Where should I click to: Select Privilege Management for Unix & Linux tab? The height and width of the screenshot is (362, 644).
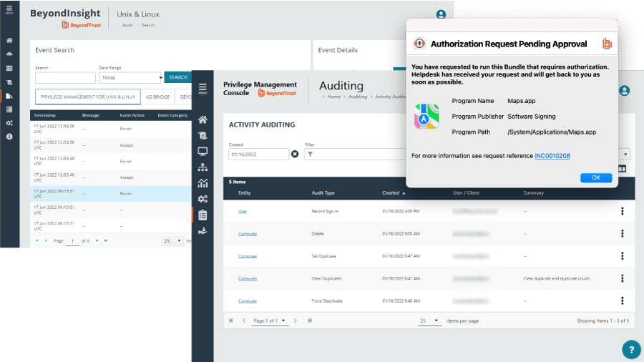tap(88, 97)
